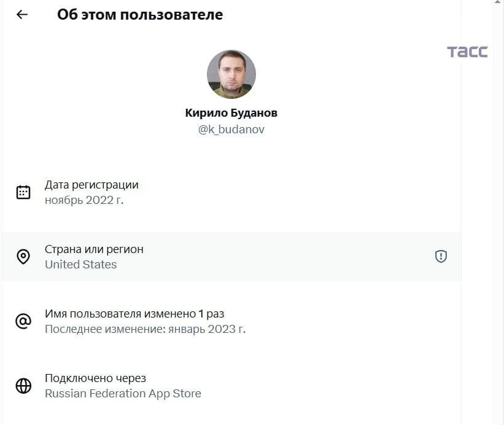Click the calendar icon beside registration date
This screenshot has width=504, height=425.
23,192
